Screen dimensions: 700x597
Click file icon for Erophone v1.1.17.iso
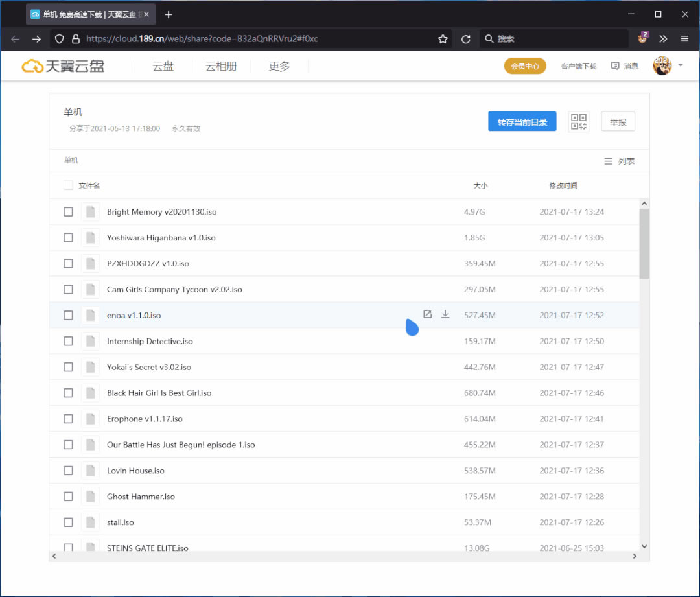coord(91,419)
